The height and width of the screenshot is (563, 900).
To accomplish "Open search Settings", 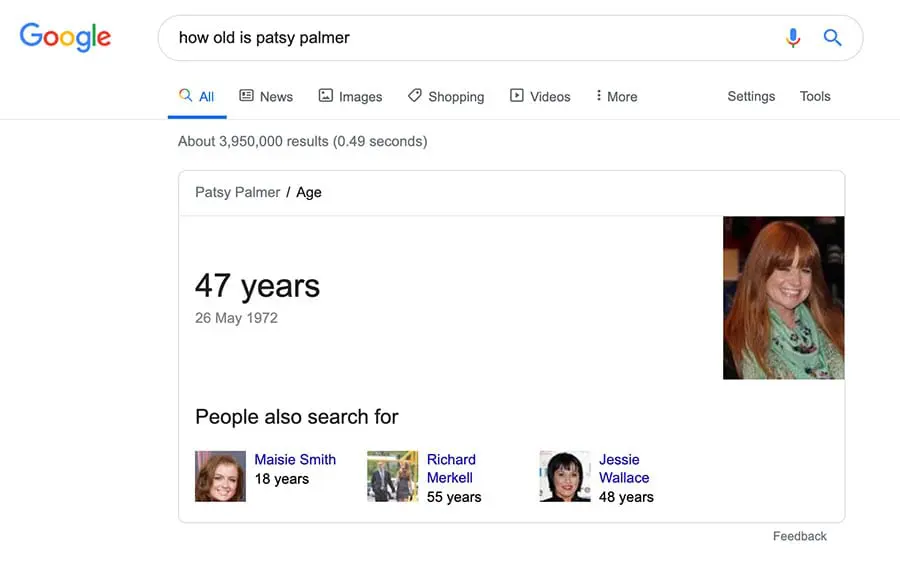I will [751, 96].
